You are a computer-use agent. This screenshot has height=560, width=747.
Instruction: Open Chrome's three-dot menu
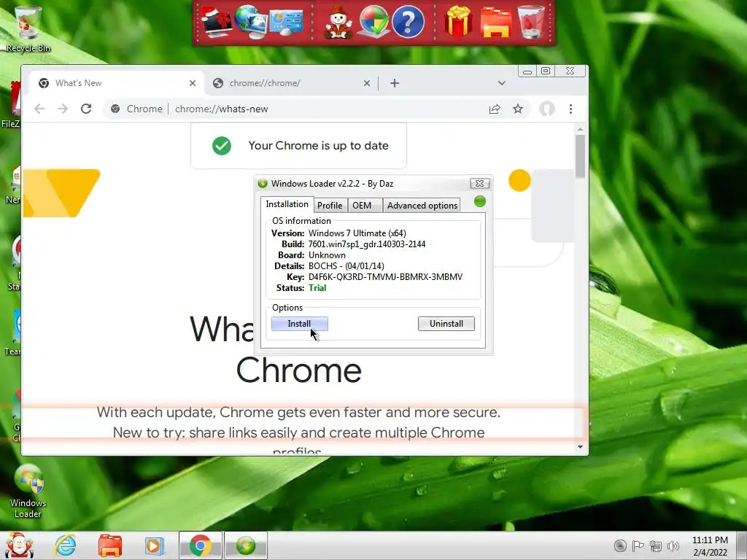click(x=570, y=109)
